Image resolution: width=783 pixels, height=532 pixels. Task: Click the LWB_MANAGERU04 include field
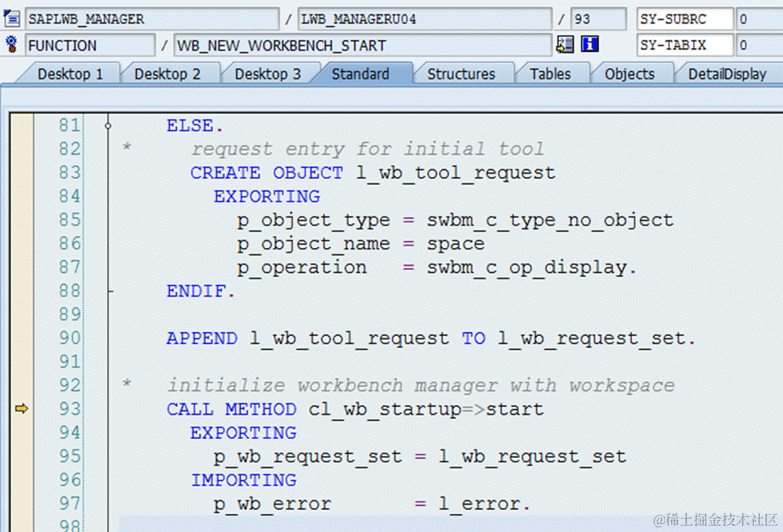(x=425, y=19)
